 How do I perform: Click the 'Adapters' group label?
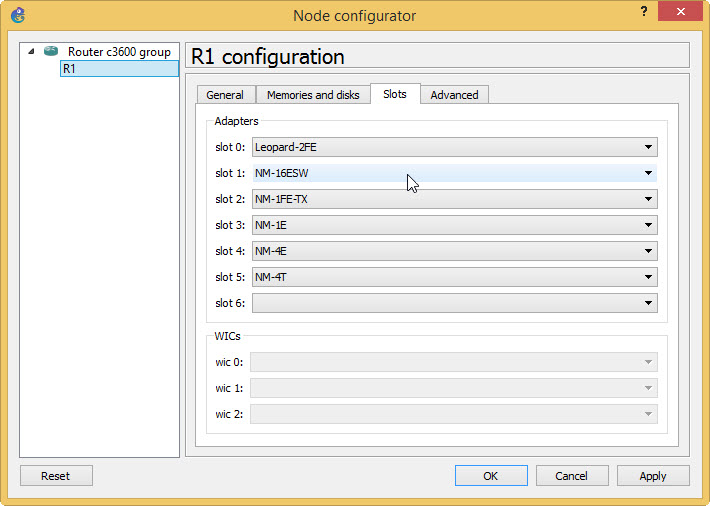click(236, 121)
